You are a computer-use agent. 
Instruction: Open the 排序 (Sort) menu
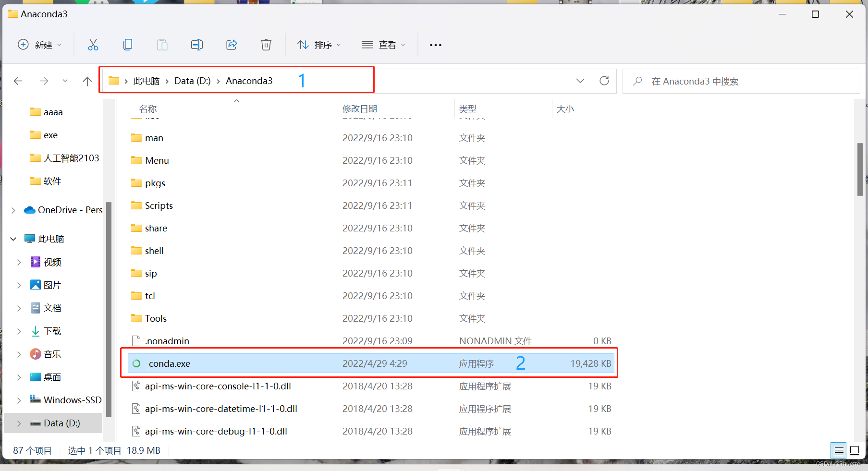(x=319, y=45)
